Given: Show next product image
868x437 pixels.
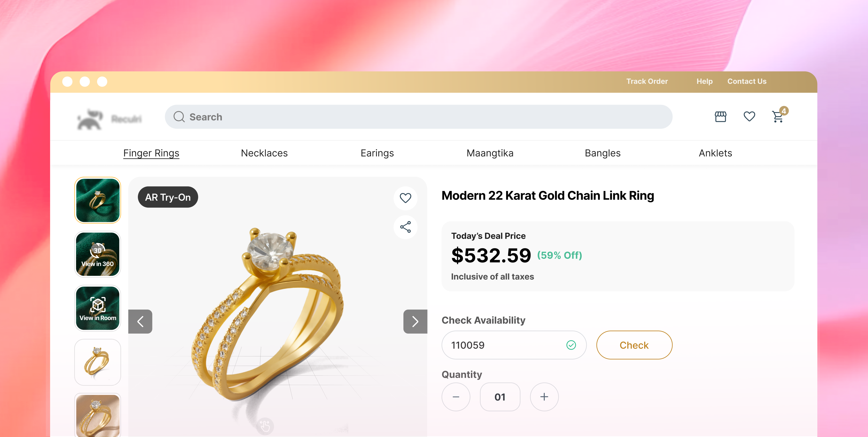Looking at the screenshot, I should coord(415,321).
